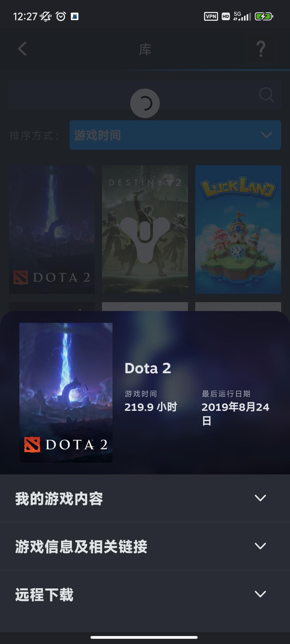Image resolution: width=290 pixels, height=644 pixels.
Task: Tap the 库 header title
Action: pos(145,49)
